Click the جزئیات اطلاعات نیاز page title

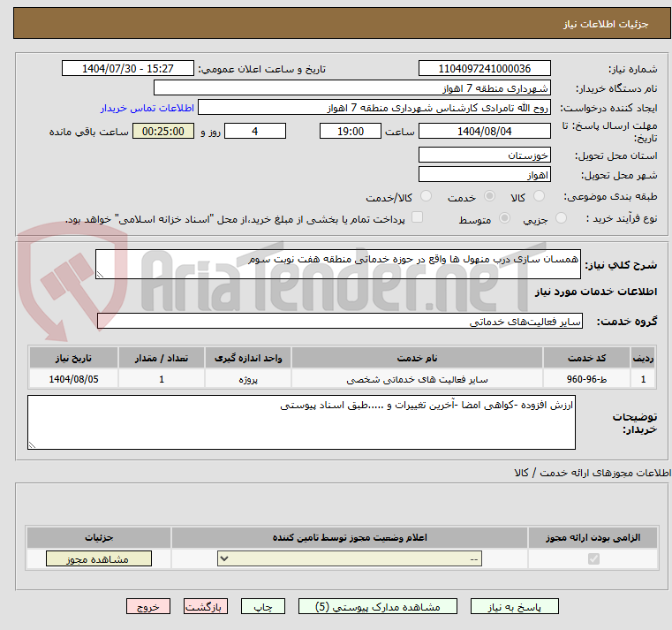click(605, 24)
